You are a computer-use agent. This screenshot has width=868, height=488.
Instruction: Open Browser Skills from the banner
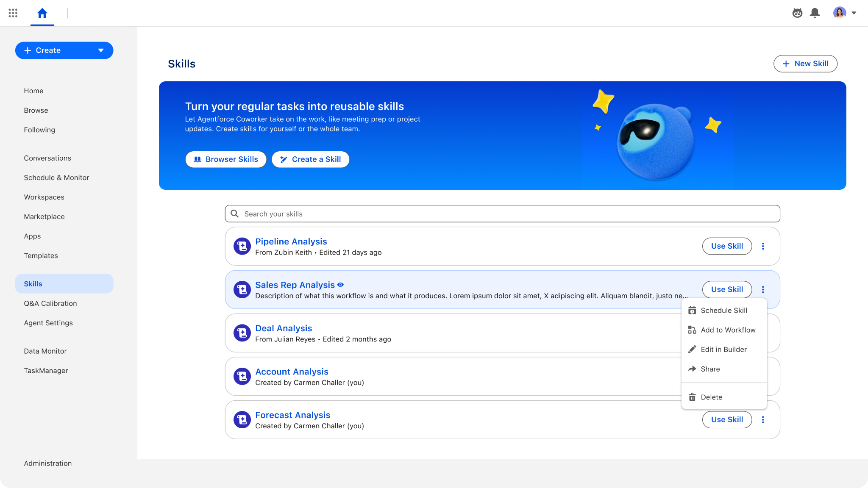pyautogui.click(x=226, y=159)
